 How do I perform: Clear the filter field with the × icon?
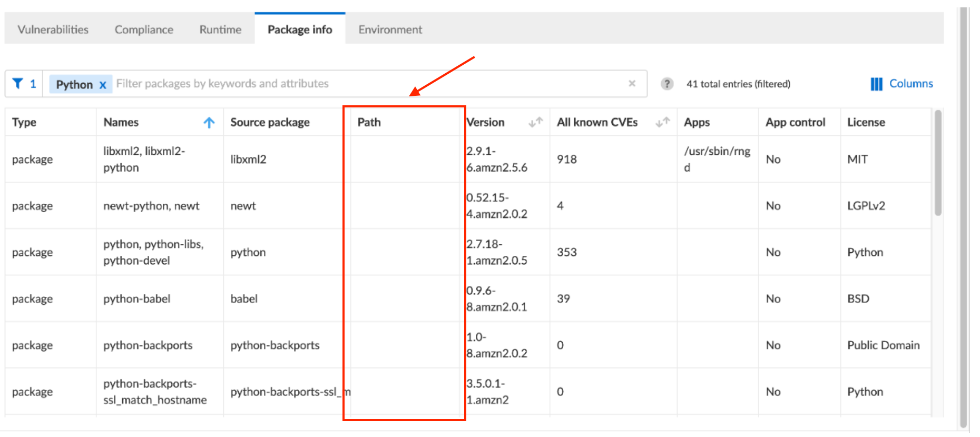click(632, 83)
